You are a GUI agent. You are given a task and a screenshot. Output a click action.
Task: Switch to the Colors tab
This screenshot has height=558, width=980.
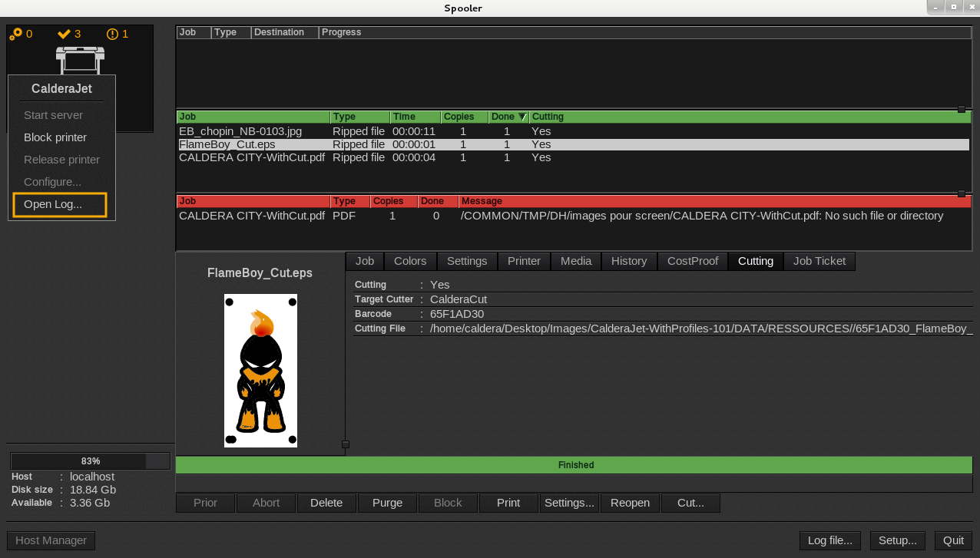[x=410, y=261]
